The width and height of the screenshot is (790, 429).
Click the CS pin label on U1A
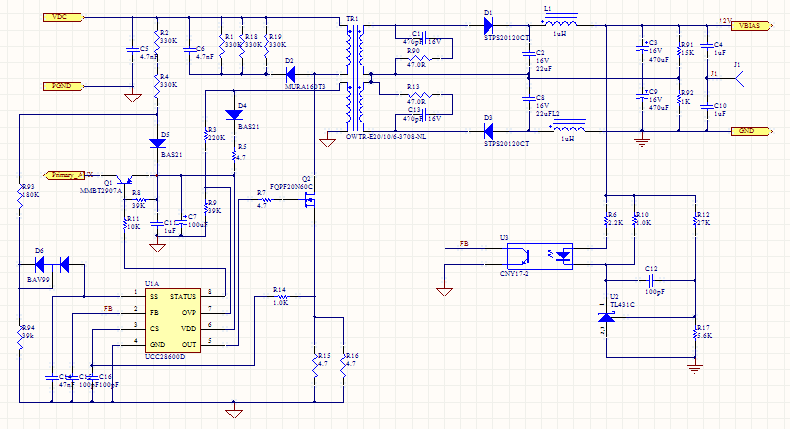tap(154, 329)
